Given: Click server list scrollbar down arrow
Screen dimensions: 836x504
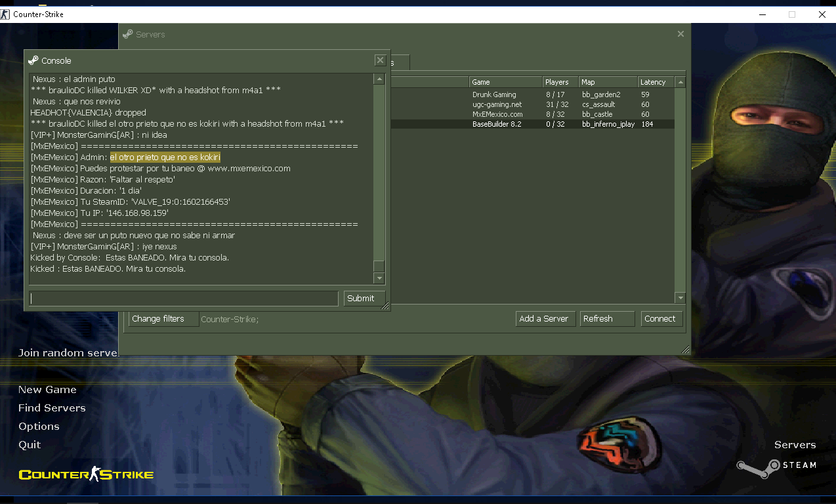Looking at the screenshot, I should pos(680,298).
